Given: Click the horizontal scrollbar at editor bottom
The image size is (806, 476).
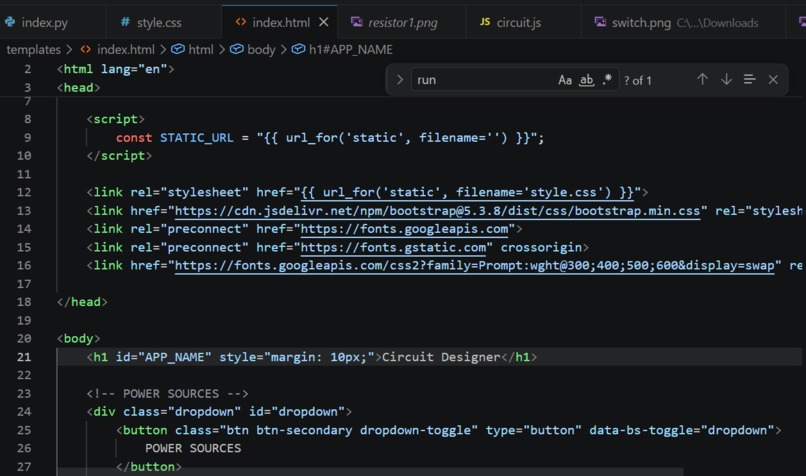Looking at the screenshot, I should click(x=370, y=471).
